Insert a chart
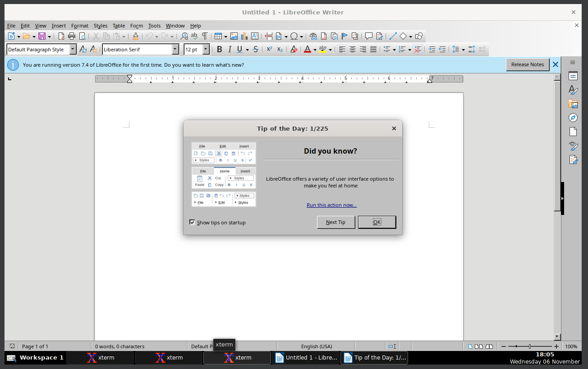Screen dimensions: 588x369 click(244, 36)
